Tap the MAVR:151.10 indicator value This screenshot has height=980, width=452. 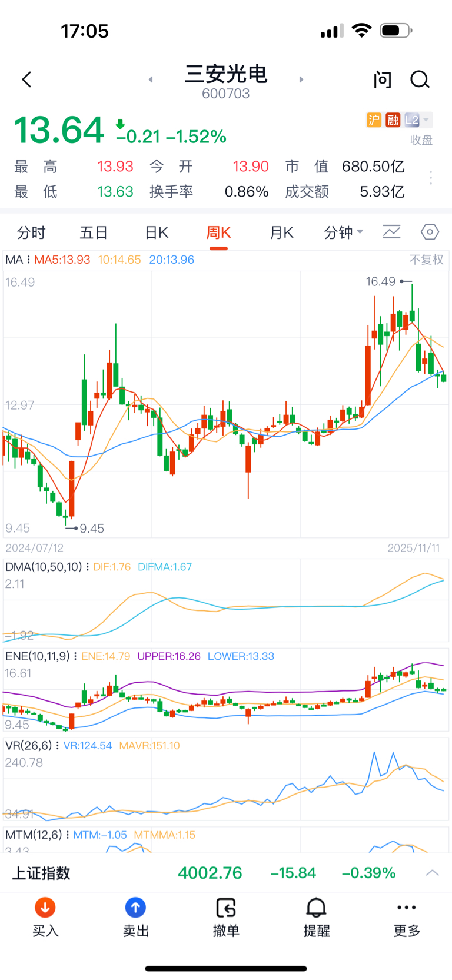149,746
